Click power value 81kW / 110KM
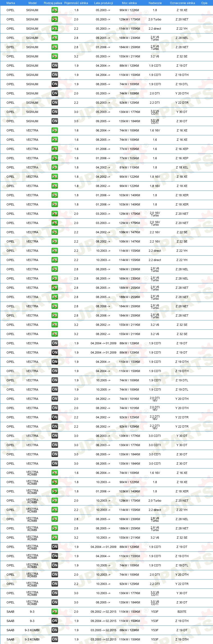The height and width of the screenshot is (644, 213). pyautogui.click(x=129, y=167)
